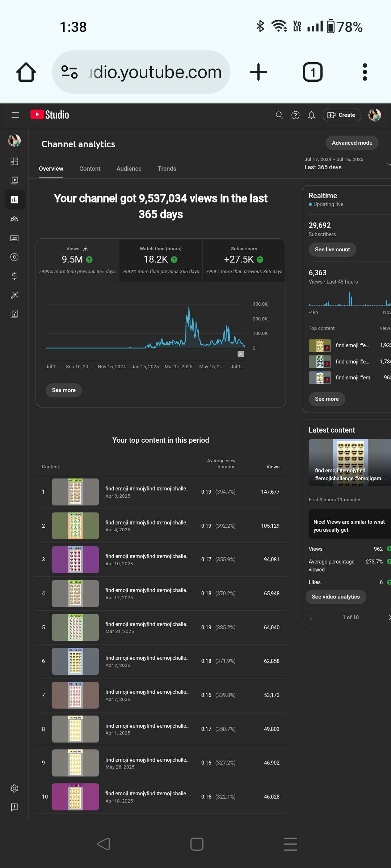The height and width of the screenshot is (868, 391).
Task: Click the search magnifier icon
Action: [279, 115]
